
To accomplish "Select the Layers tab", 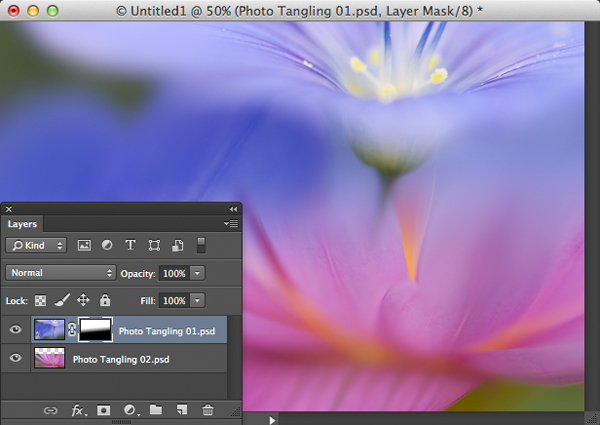I will (22, 224).
